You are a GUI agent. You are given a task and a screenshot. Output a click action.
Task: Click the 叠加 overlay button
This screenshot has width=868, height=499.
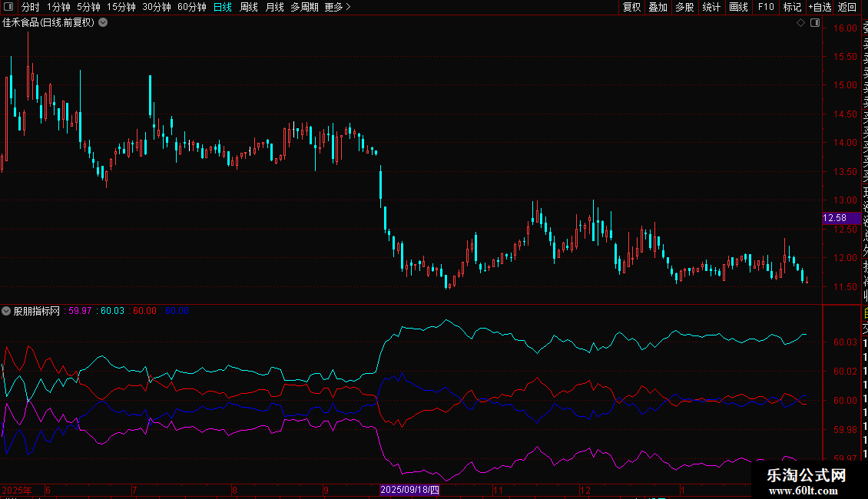click(658, 7)
